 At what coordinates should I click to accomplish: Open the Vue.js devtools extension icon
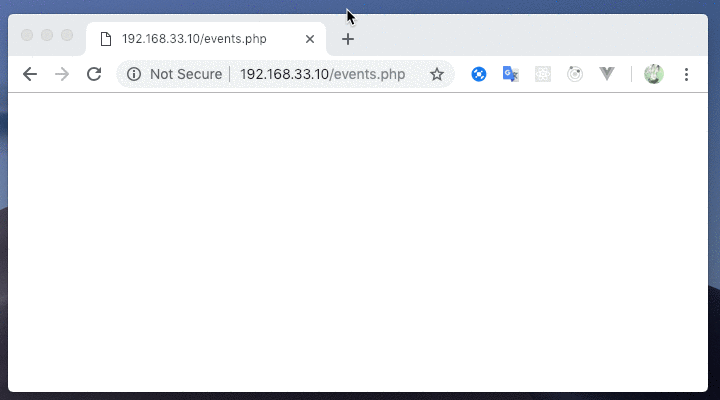(x=607, y=74)
